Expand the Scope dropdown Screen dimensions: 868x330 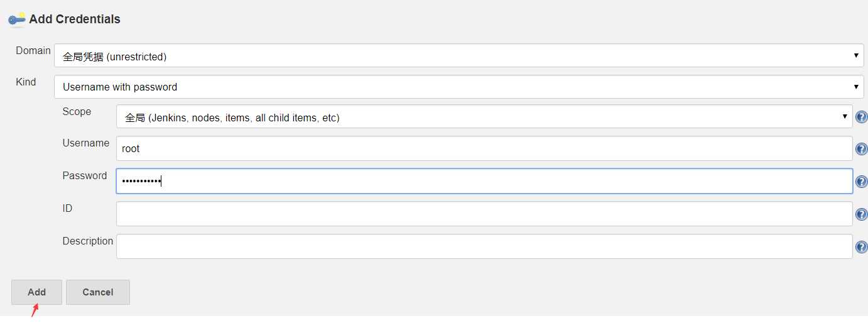coord(484,117)
